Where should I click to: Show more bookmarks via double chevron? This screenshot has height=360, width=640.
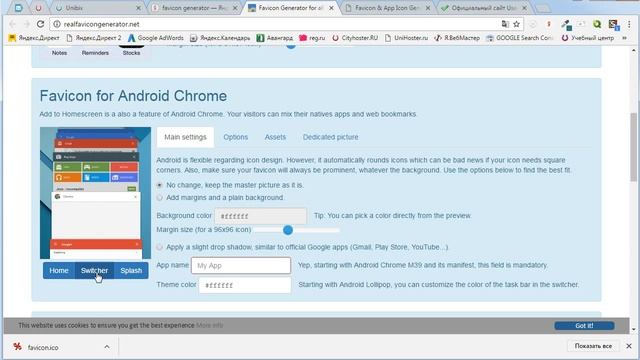624,38
